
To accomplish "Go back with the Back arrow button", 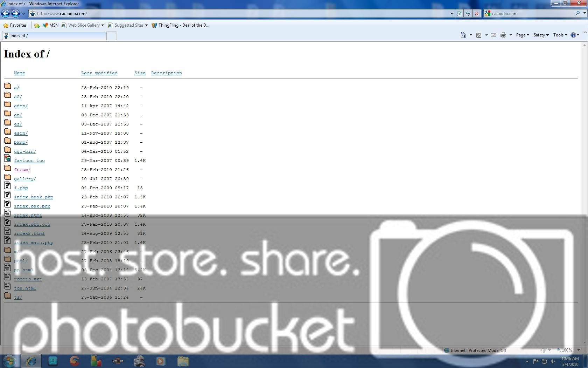I will click(x=5, y=14).
